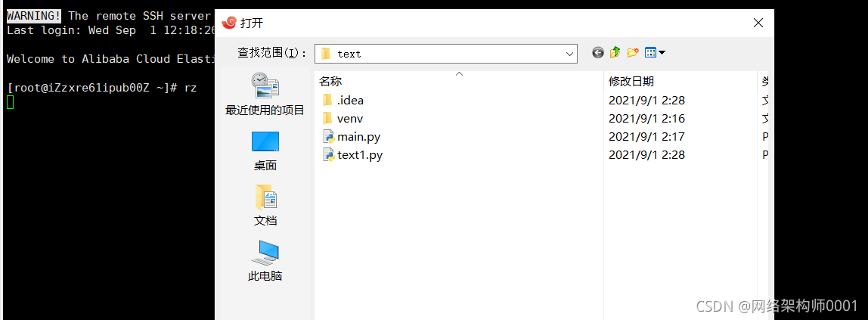This screenshot has height=320, width=868.
Task: Open 此电脑 in the places sidebar
Action: pyautogui.click(x=265, y=261)
